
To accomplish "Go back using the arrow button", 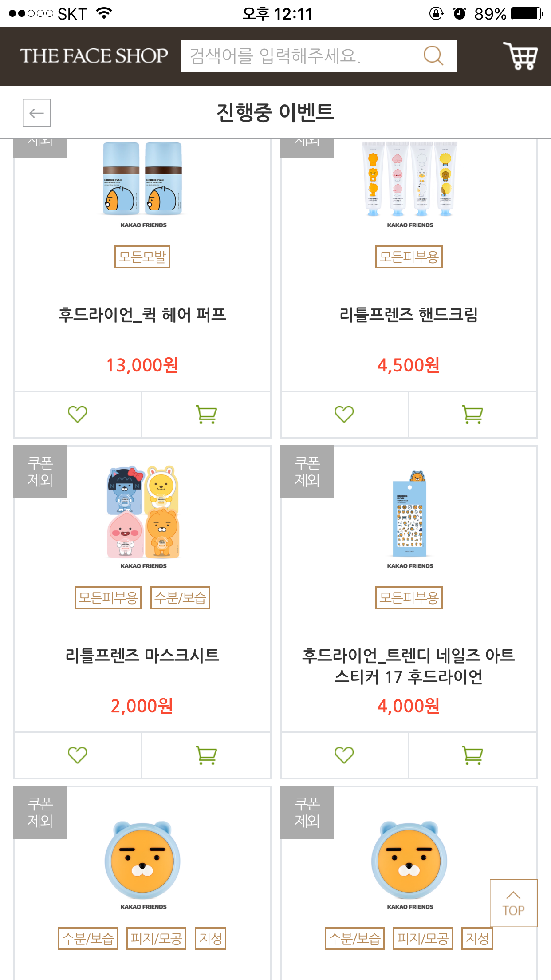I will pos(36,113).
